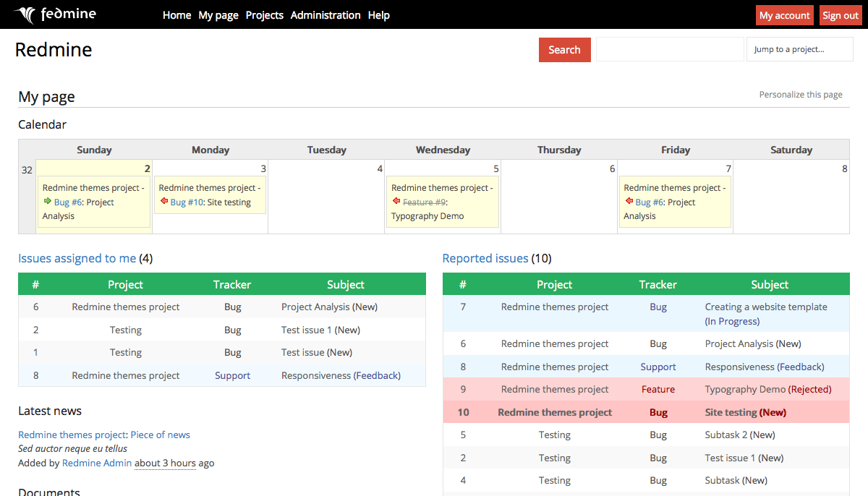Open the 'Reported issues' link
Viewport: 868px width, 496px height.
click(485, 258)
